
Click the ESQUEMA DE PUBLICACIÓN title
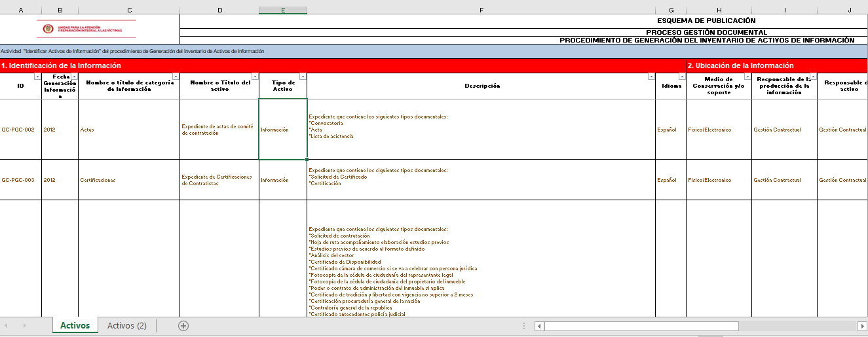[706, 21]
